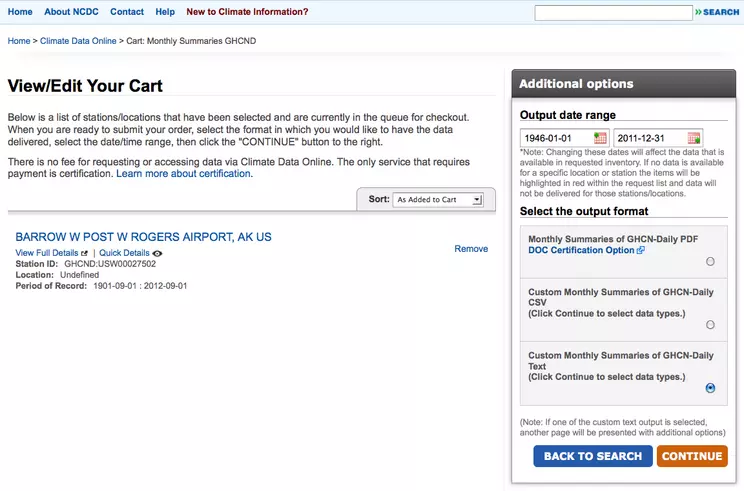Click the orange CONTINUE button
744x491 pixels.
tap(692, 456)
